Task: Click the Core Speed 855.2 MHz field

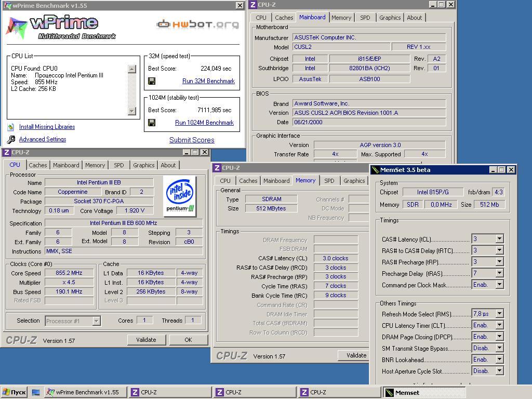Action: pos(69,273)
